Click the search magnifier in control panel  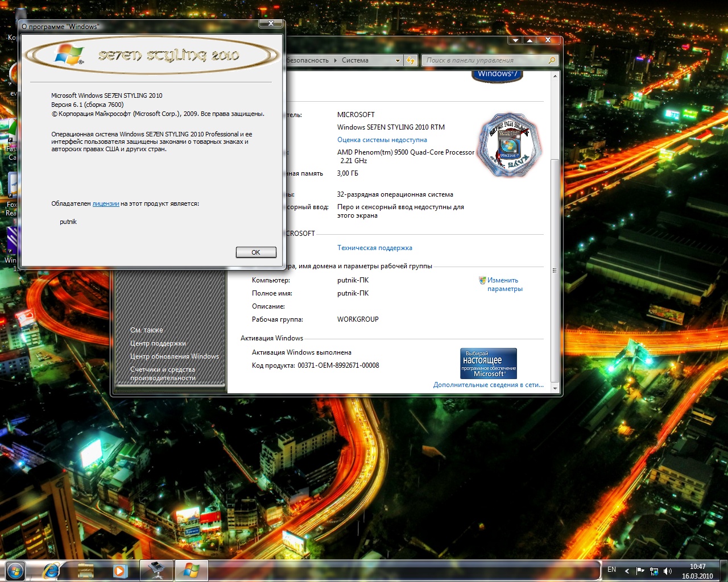point(551,60)
